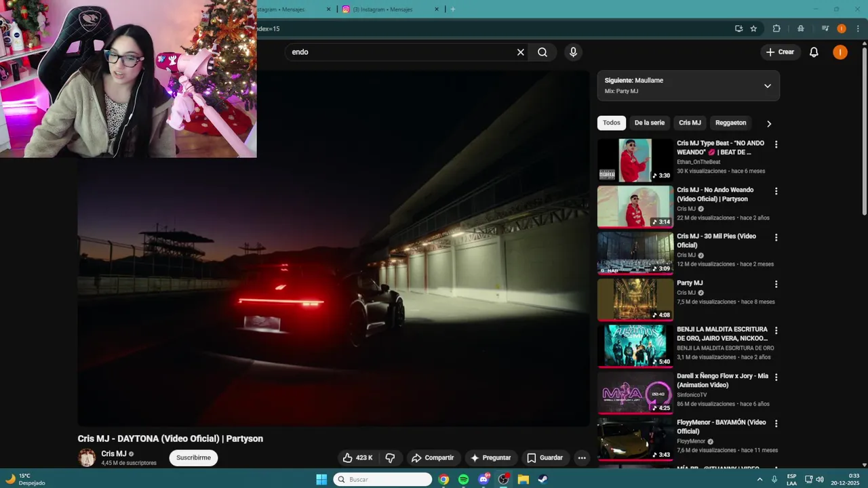Open Cris MJ Type Beat thumbnail

635,160
